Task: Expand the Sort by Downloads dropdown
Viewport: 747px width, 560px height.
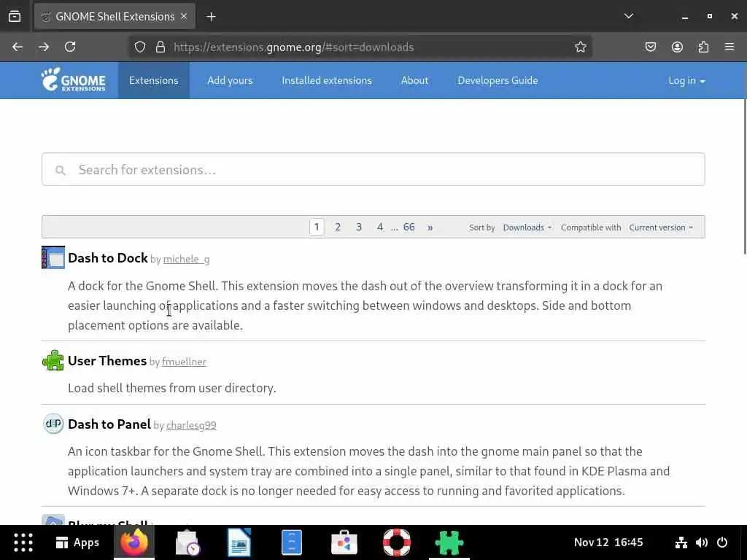Action: [527, 227]
